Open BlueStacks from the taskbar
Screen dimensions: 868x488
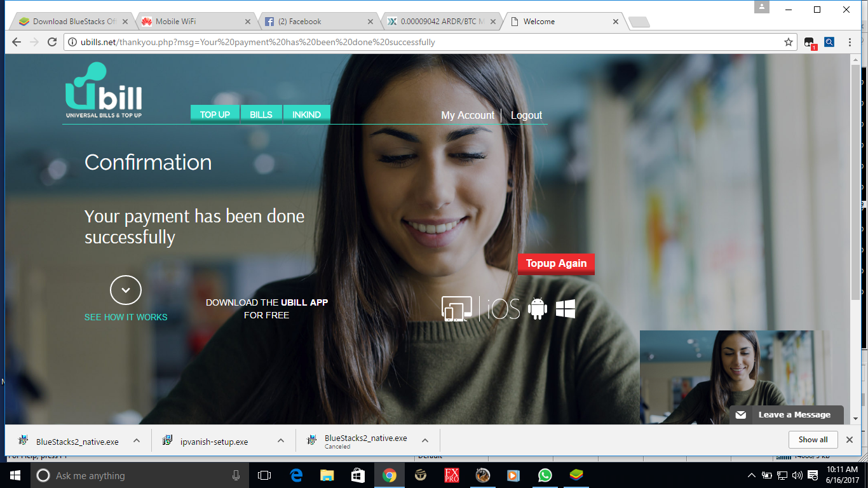coord(576,475)
